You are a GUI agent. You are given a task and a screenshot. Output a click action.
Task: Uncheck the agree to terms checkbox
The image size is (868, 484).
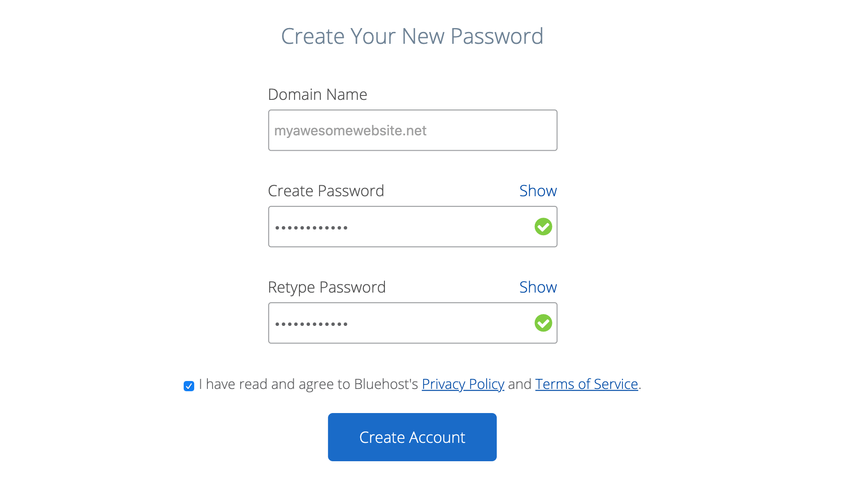(x=189, y=386)
